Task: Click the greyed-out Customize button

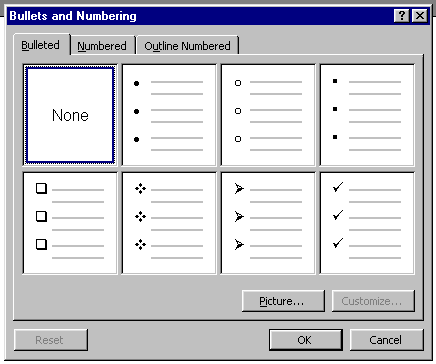Action: (373, 301)
